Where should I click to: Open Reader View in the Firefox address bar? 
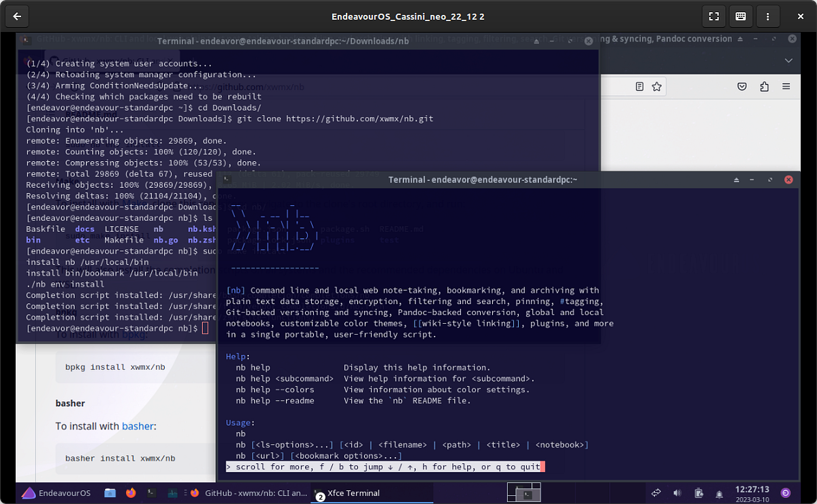pos(639,86)
